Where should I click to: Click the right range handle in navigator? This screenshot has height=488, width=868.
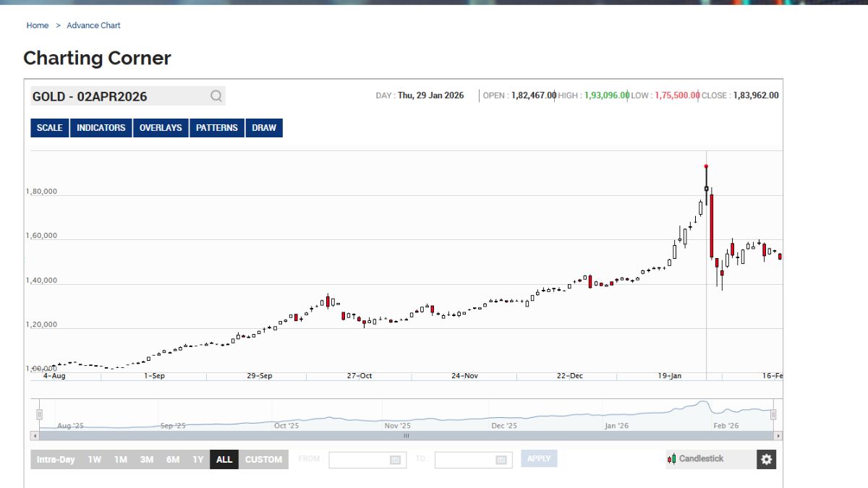(773, 414)
